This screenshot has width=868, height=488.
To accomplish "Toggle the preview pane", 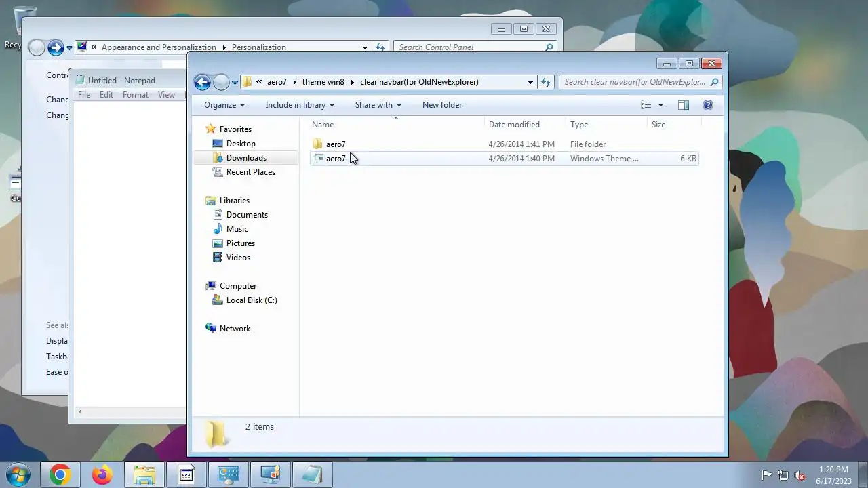I will 684,105.
